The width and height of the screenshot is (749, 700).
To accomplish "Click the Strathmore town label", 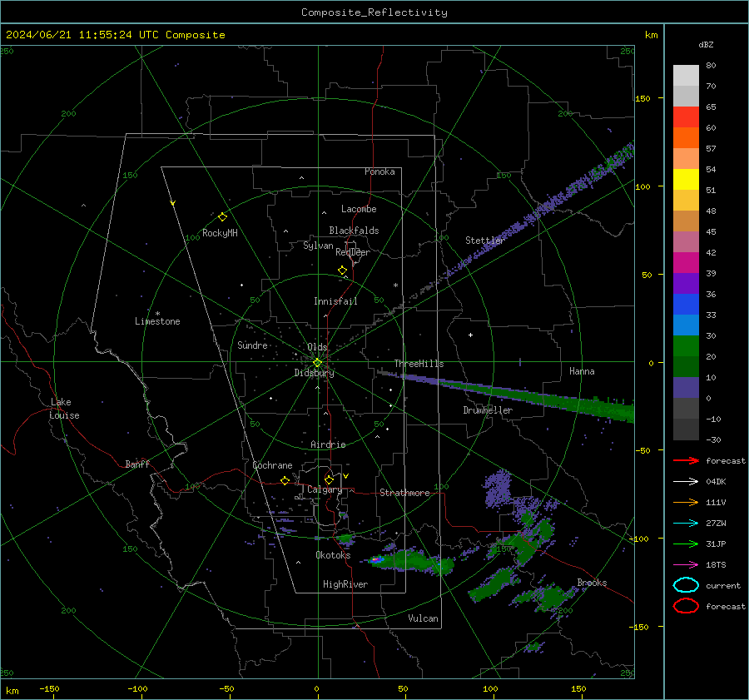I will pyautogui.click(x=404, y=493).
